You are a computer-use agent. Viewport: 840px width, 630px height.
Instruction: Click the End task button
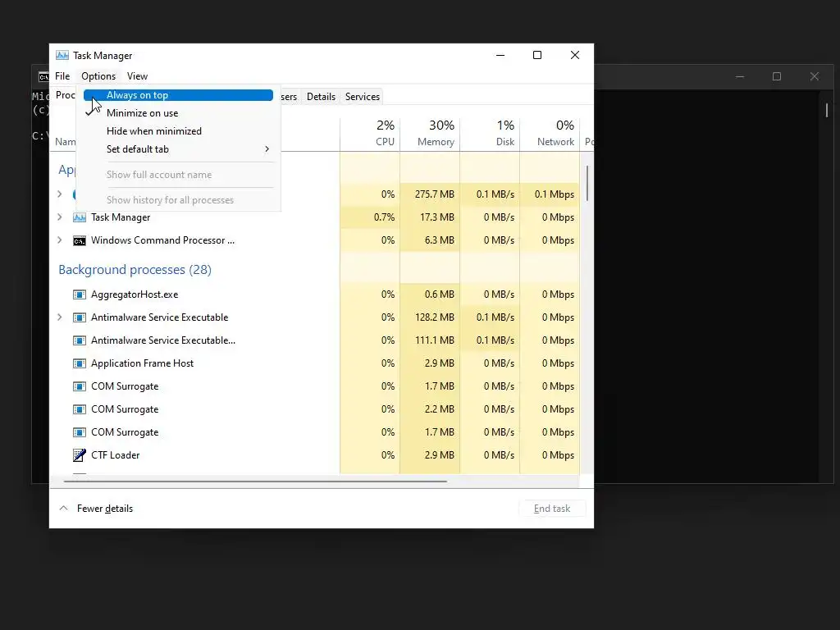552,509
